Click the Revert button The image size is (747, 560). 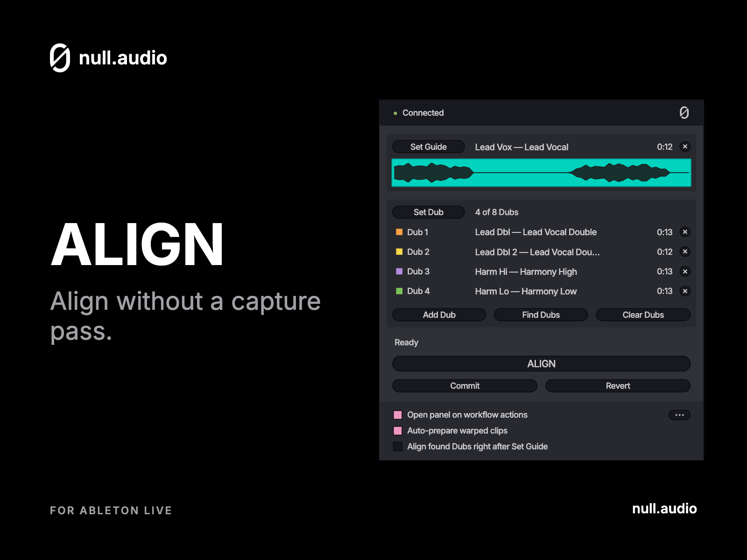coord(618,385)
